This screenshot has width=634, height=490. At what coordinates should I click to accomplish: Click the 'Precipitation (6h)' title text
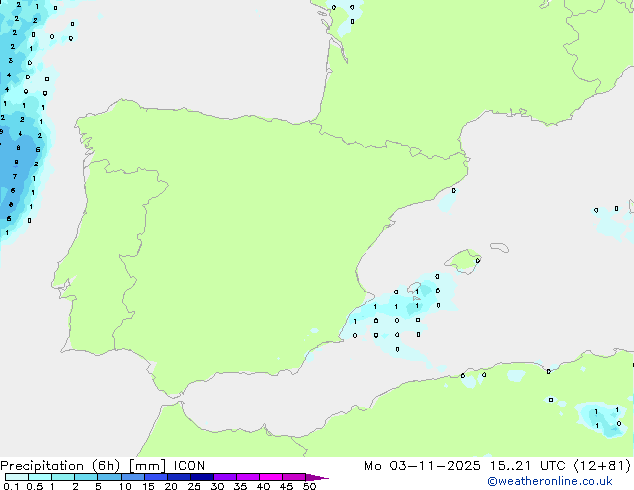pyautogui.click(x=60, y=466)
